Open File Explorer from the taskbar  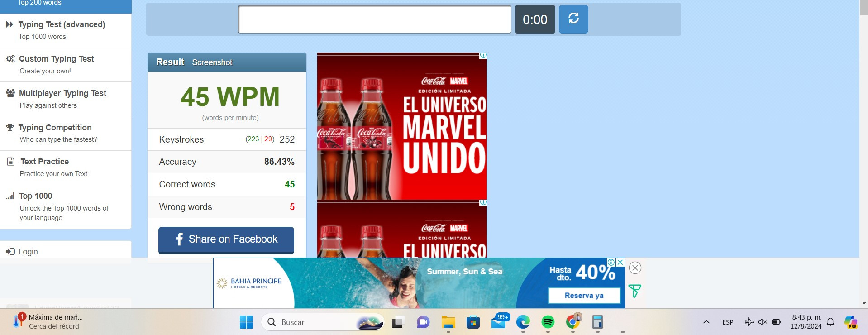coord(448,322)
